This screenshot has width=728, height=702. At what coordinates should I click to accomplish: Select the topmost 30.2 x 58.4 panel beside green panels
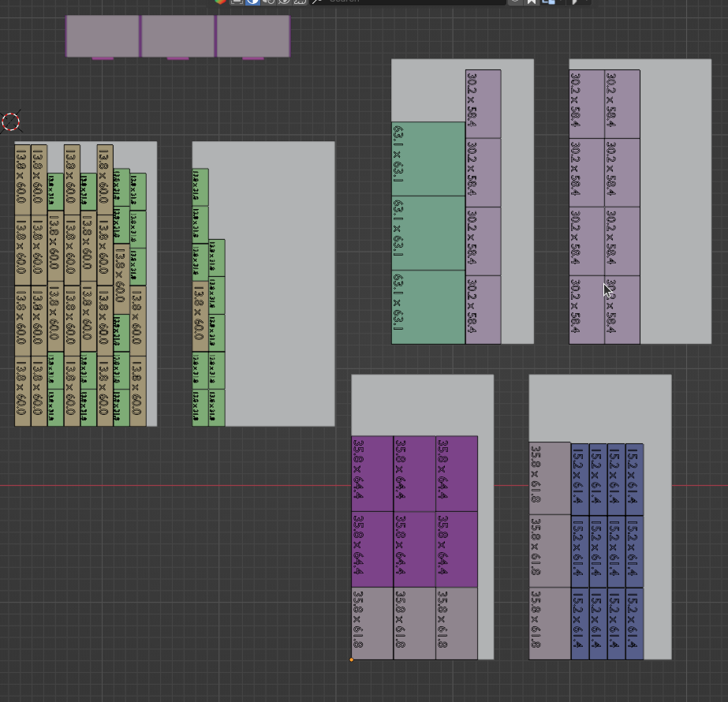(483, 103)
